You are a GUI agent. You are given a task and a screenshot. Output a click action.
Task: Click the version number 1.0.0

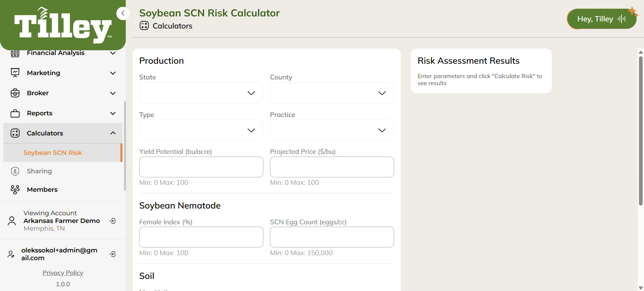[x=63, y=284]
